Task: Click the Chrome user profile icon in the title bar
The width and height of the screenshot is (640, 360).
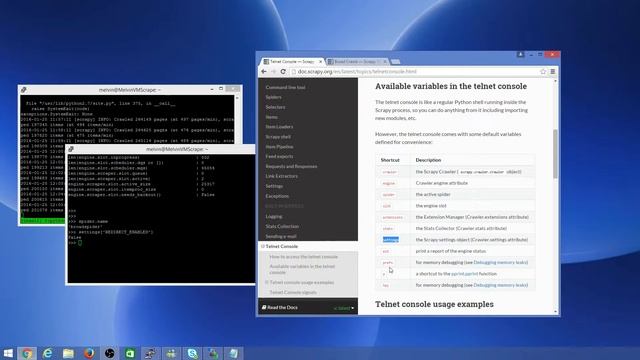Action: point(520,54)
